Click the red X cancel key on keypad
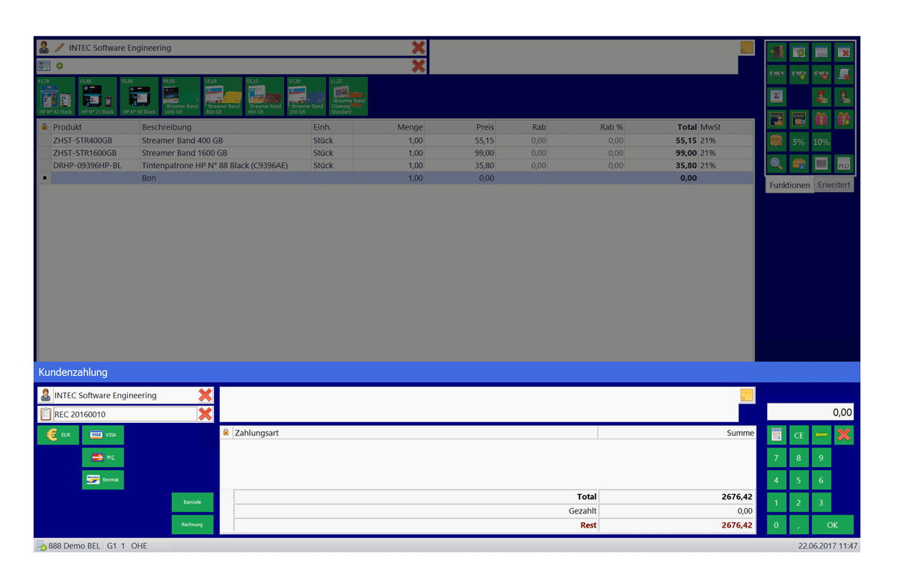Viewport: 897px width, 588px height. coord(844,435)
